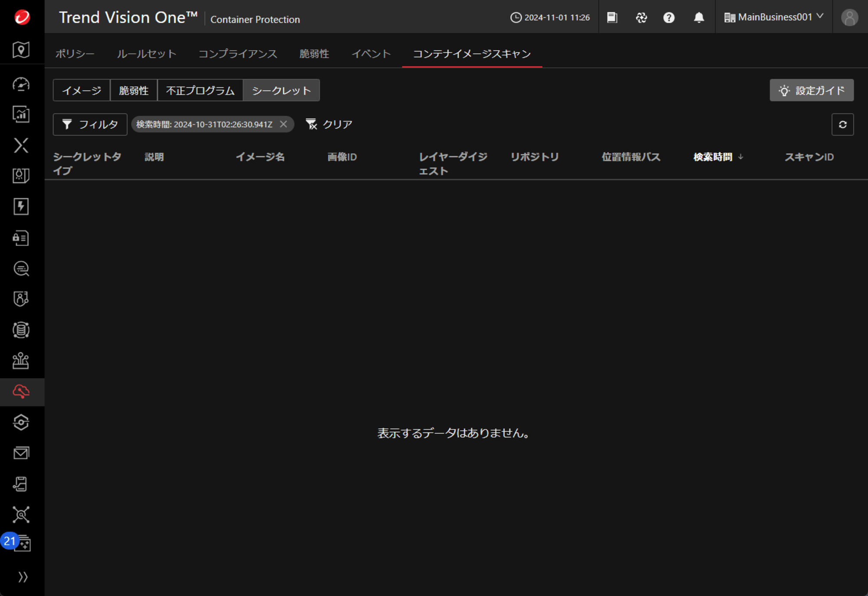Open the crossed network nodes sidebar icon

tap(21, 515)
